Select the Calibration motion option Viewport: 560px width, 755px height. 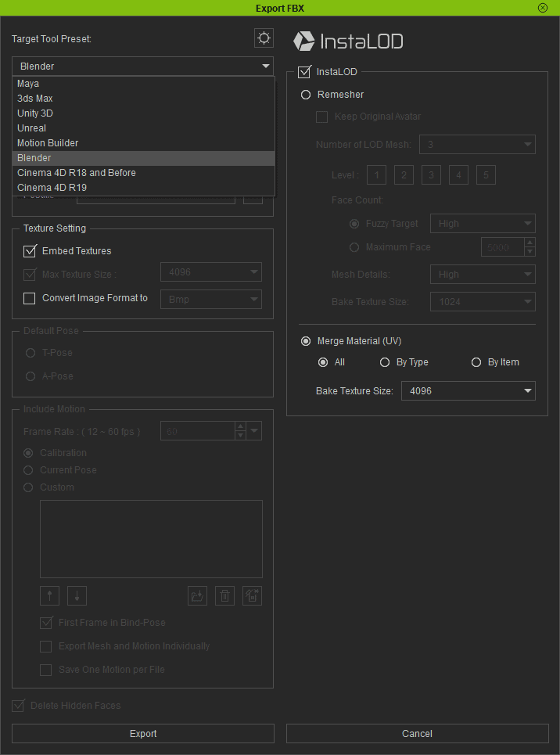(x=28, y=453)
